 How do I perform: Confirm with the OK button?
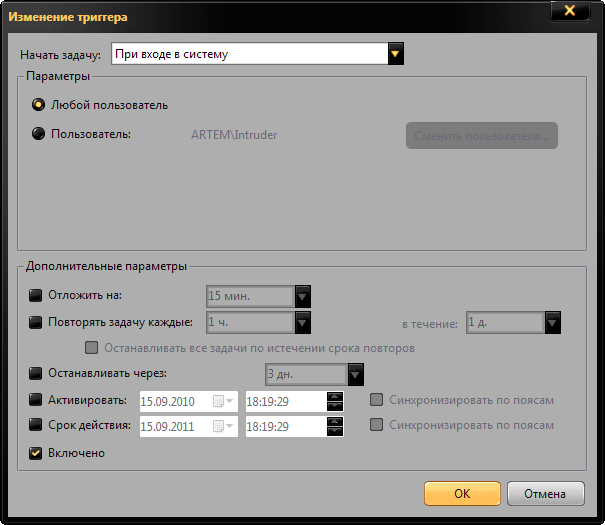point(462,493)
